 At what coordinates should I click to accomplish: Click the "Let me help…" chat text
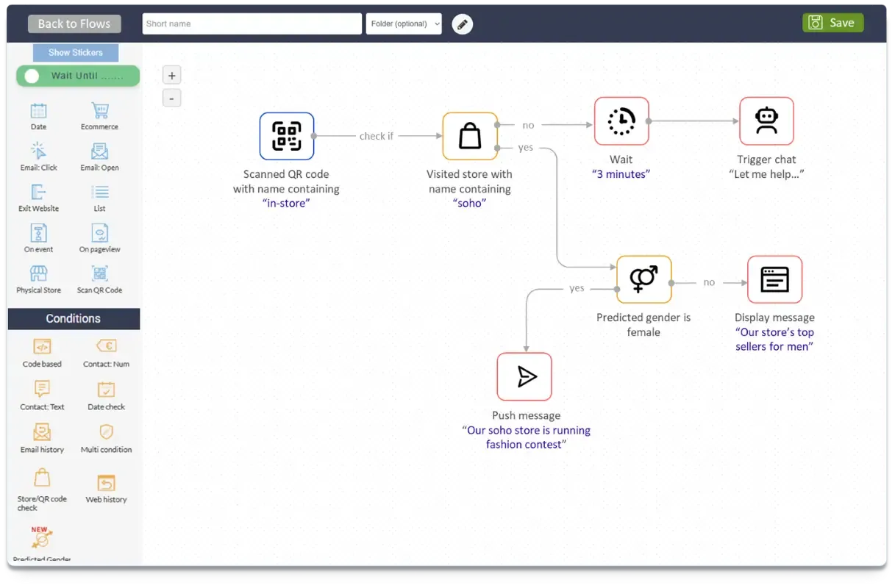pyautogui.click(x=767, y=174)
